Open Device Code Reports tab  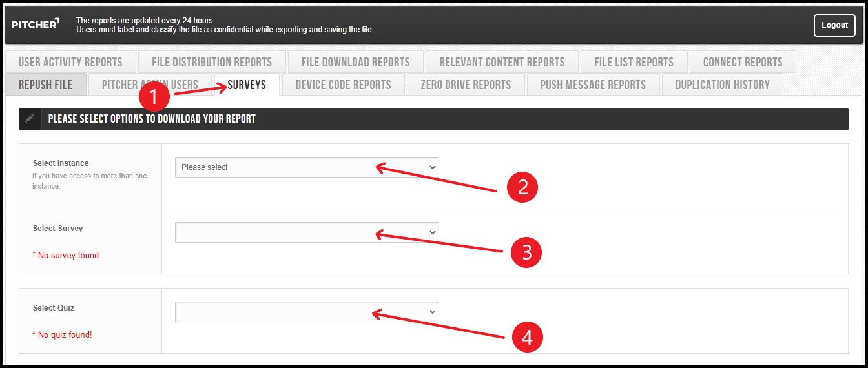343,85
